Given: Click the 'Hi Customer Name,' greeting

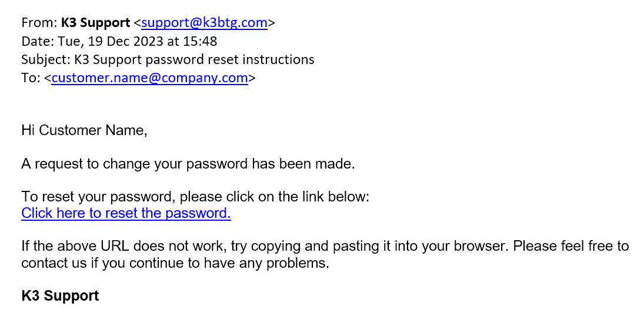Looking at the screenshot, I should click(84, 130).
